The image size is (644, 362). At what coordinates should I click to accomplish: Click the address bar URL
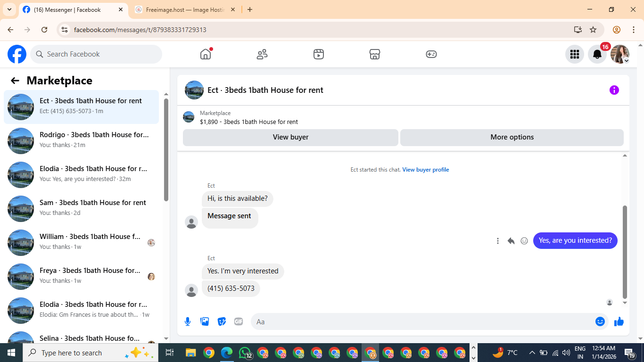tap(140, 30)
